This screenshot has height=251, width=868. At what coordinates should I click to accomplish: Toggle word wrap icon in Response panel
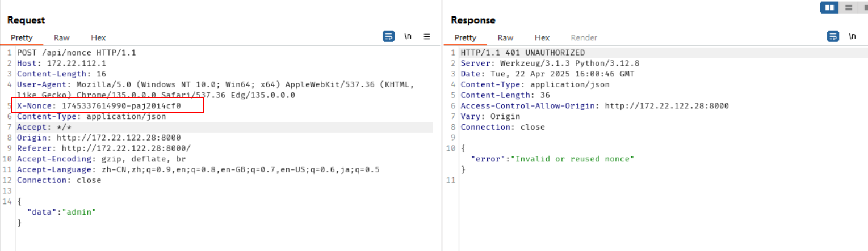[x=833, y=36]
